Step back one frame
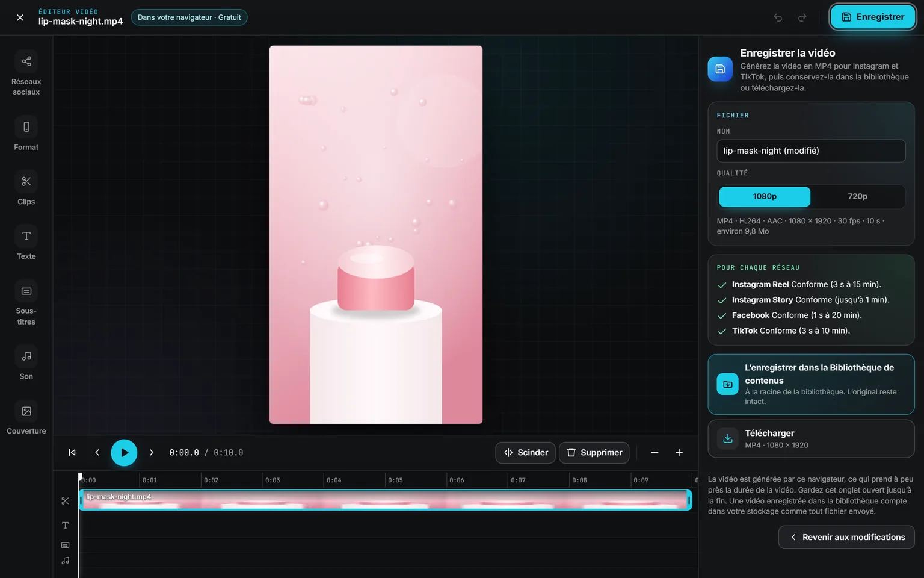The width and height of the screenshot is (924, 578). pyautogui.click(x=97, y=453)
